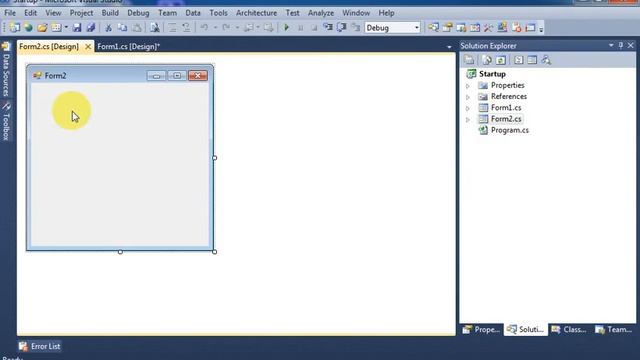Click the Comment out lines icon
The width and height of the screenshot is (640, 360).
click(172, 28)
